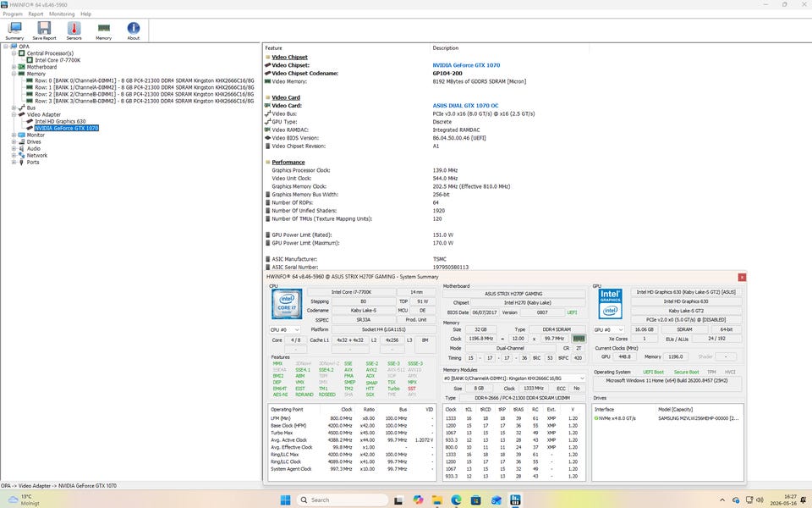The image size is (812, 508).
Task: Open Copilot from the taskbar
Action: (418, 500)
